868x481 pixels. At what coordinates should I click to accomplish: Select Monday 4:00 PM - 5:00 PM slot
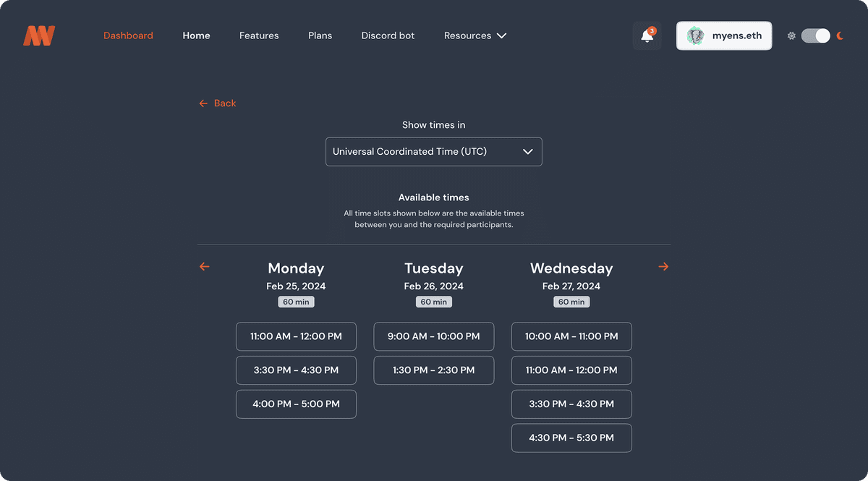[296, 404]
